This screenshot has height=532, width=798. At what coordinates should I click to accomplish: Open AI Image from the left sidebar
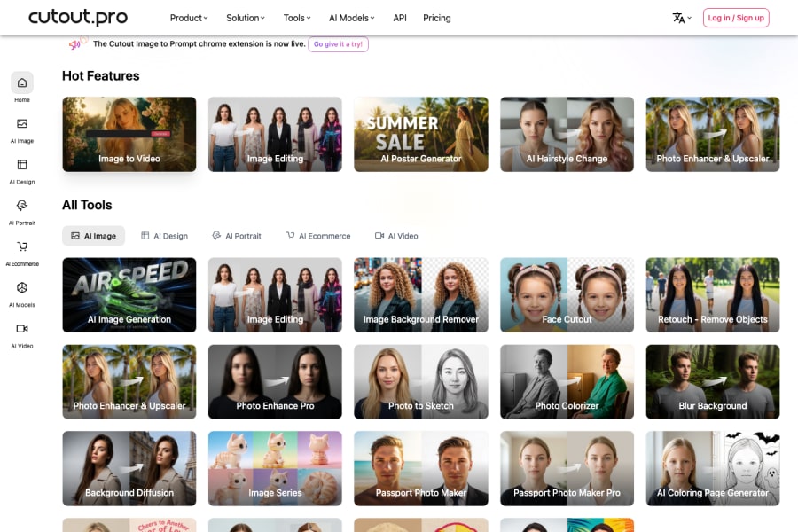(21, 125)
